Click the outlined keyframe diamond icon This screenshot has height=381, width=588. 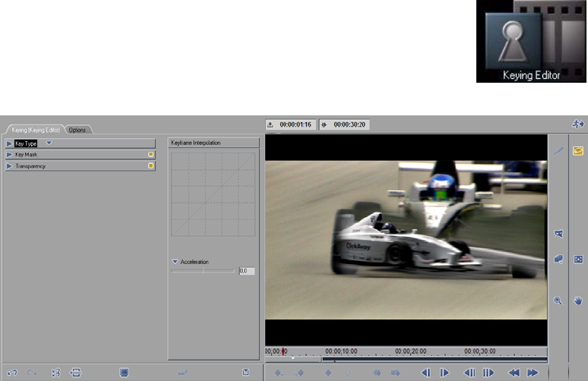pos(348,373)
